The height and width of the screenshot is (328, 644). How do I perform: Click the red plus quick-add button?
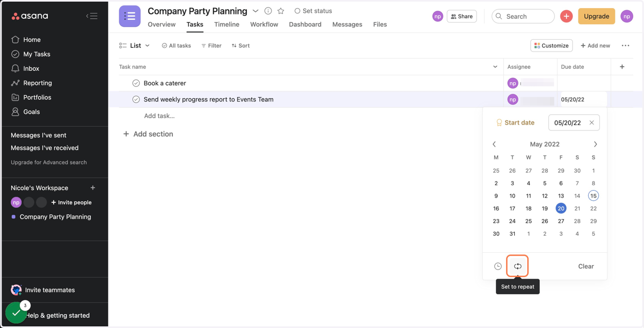[566, 17]
